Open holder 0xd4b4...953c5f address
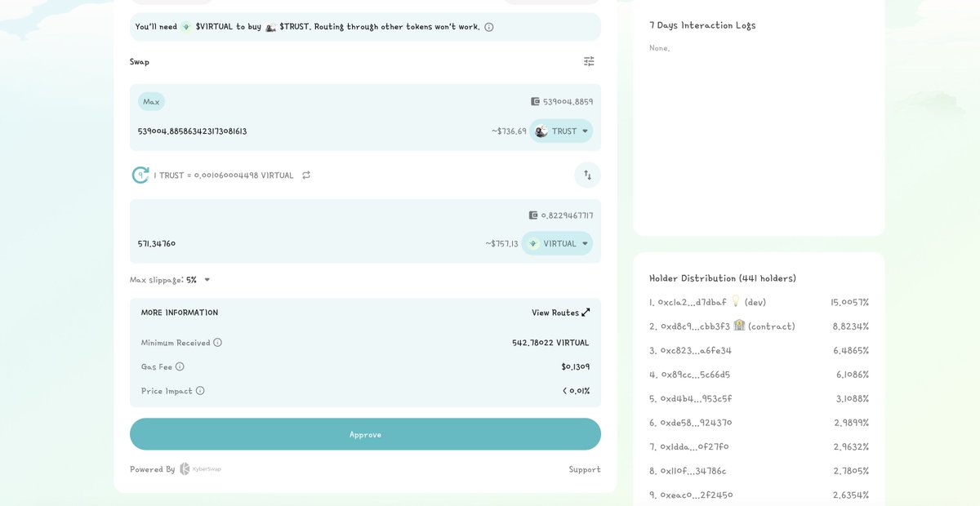 point(696,399)
